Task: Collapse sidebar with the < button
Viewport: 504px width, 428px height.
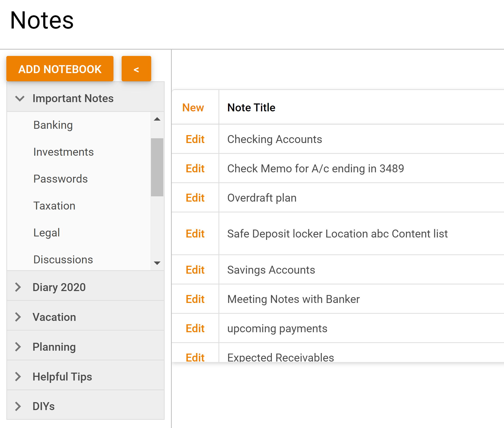Action: (x=136, y=69)
